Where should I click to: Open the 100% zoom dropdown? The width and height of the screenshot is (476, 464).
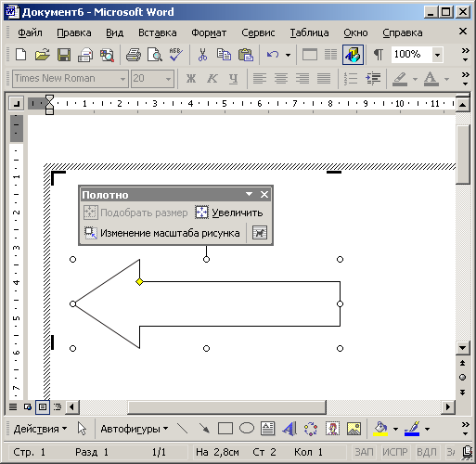tap(437, 55)
